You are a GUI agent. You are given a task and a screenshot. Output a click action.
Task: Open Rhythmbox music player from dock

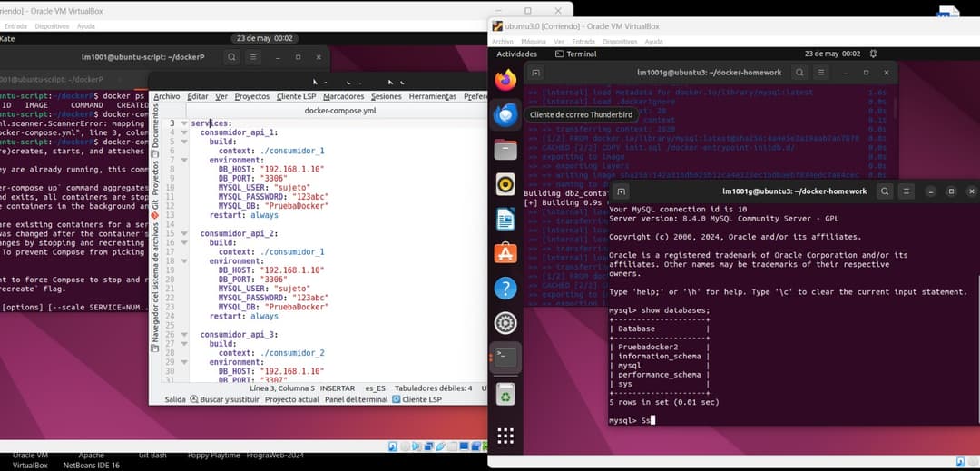pos(505,184)
